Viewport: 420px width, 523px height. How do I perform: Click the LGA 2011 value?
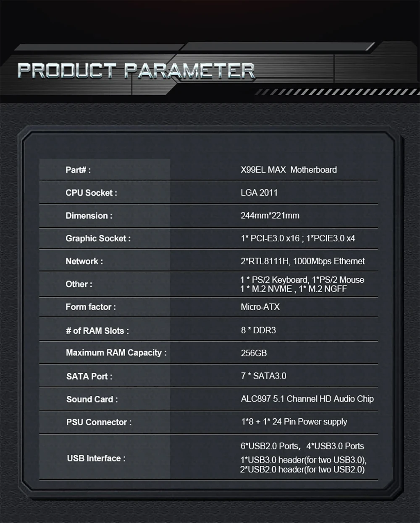point(259,193)
